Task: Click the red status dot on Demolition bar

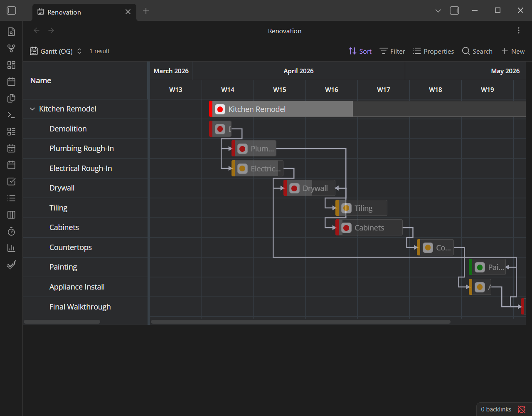Action: pyautogui.click(x=220, y=129)
